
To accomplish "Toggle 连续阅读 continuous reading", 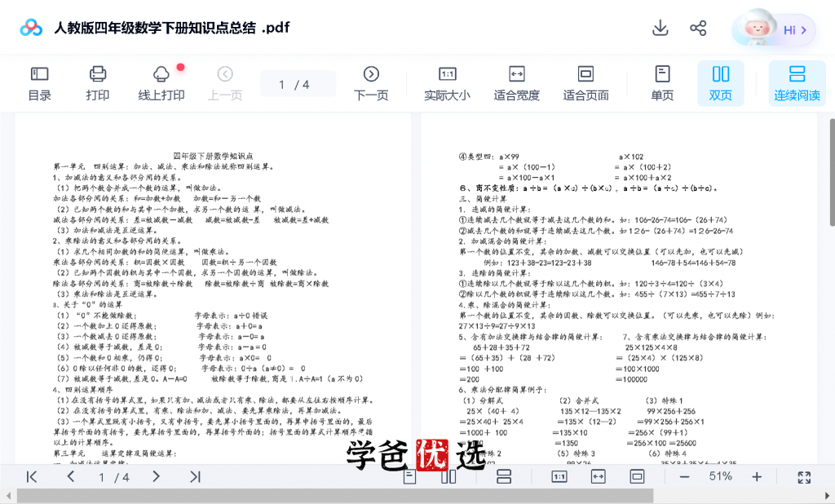I will (797, 84).
